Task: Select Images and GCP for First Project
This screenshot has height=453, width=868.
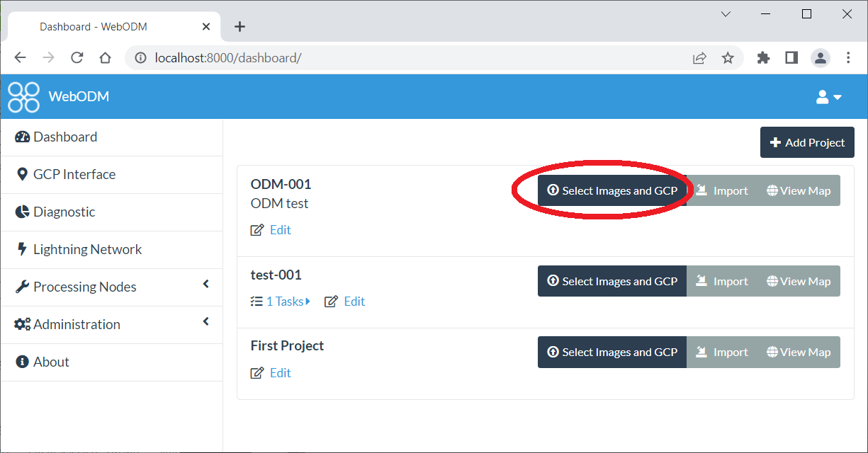Action: click(x=612, y=352)
